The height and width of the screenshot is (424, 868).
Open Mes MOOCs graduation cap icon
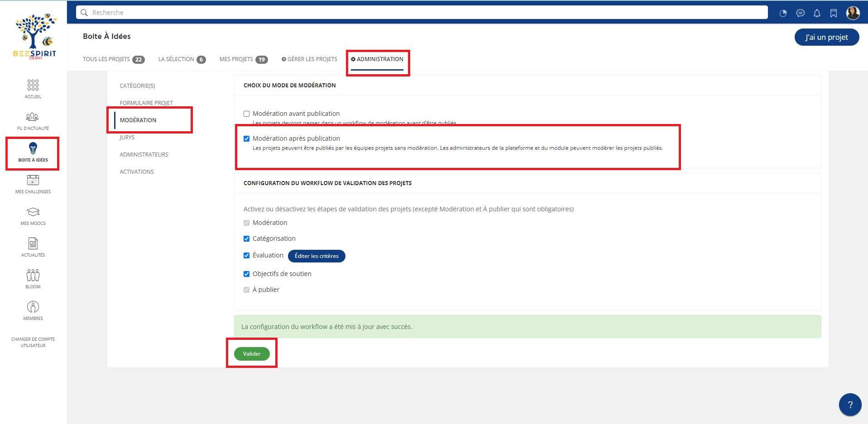(33, 212)
